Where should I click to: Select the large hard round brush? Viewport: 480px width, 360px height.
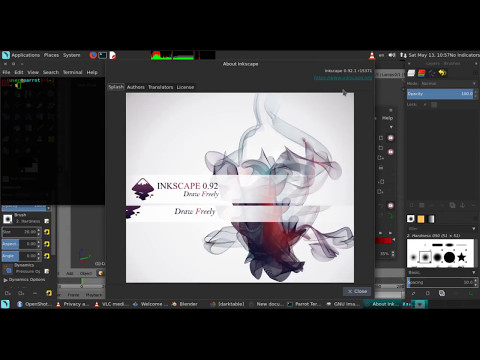(x=449, y=257)
